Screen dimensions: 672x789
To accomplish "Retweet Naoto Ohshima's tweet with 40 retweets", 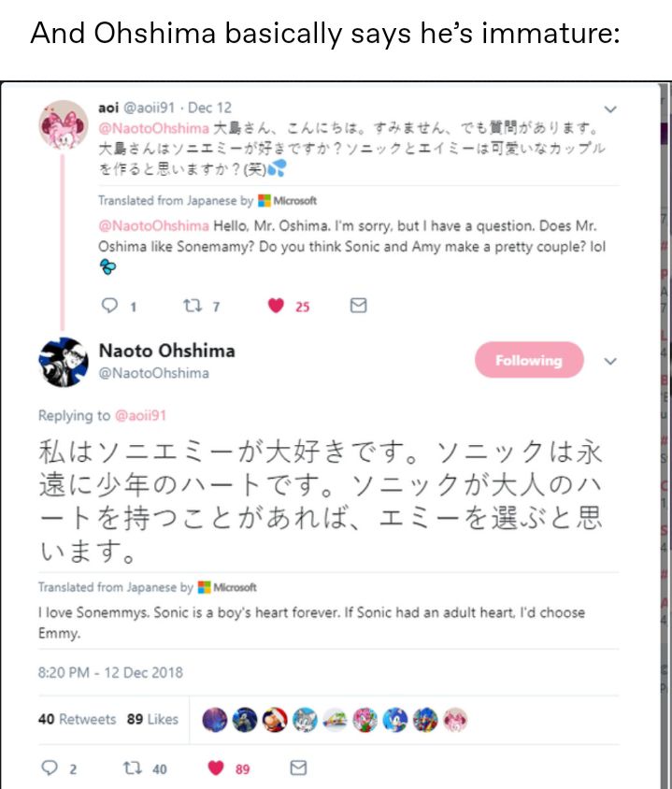I will 132,767.
